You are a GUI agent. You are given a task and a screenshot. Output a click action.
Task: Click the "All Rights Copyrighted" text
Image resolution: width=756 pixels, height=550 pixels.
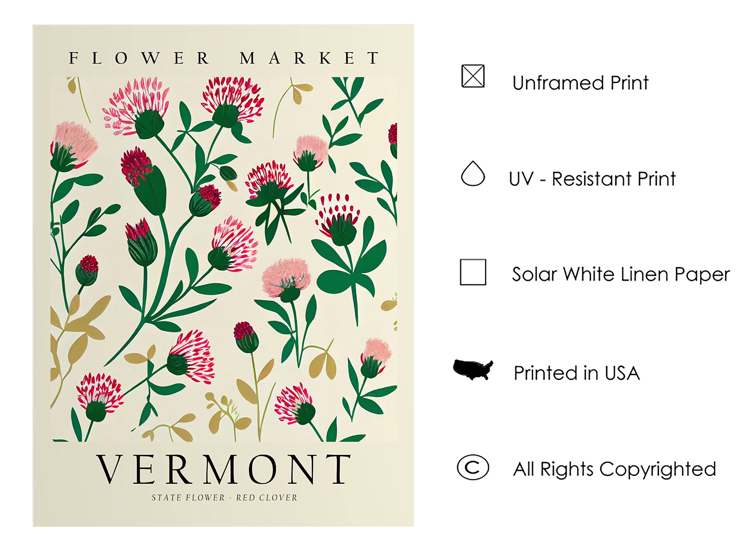614,469
